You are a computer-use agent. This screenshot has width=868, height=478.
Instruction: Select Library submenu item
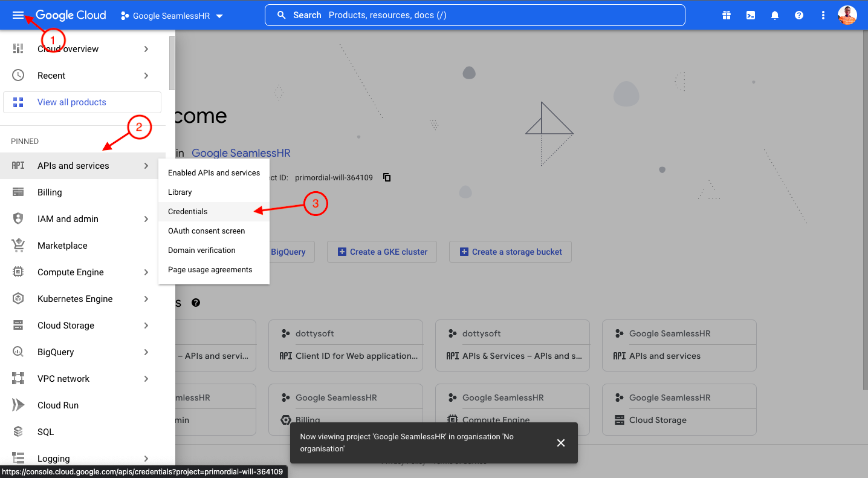tap(214, 192)
